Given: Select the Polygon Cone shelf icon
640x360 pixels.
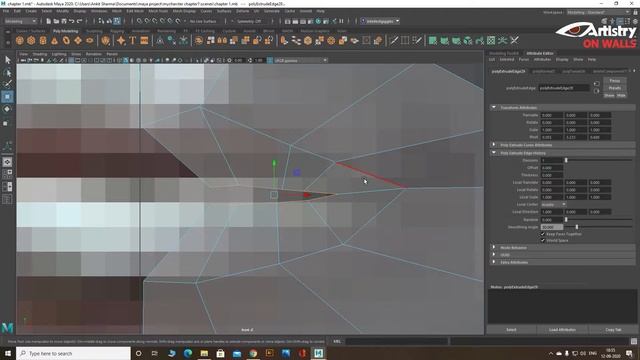Looking at the screenshot, I should [54, 40].
